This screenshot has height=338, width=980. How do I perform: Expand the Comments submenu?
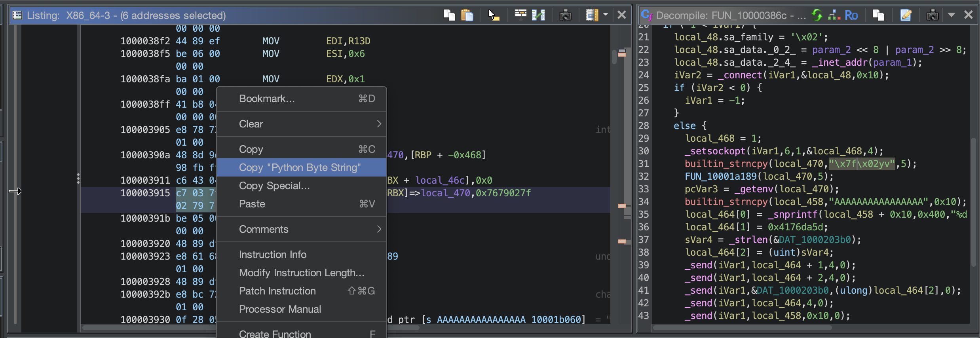point(302,229)
